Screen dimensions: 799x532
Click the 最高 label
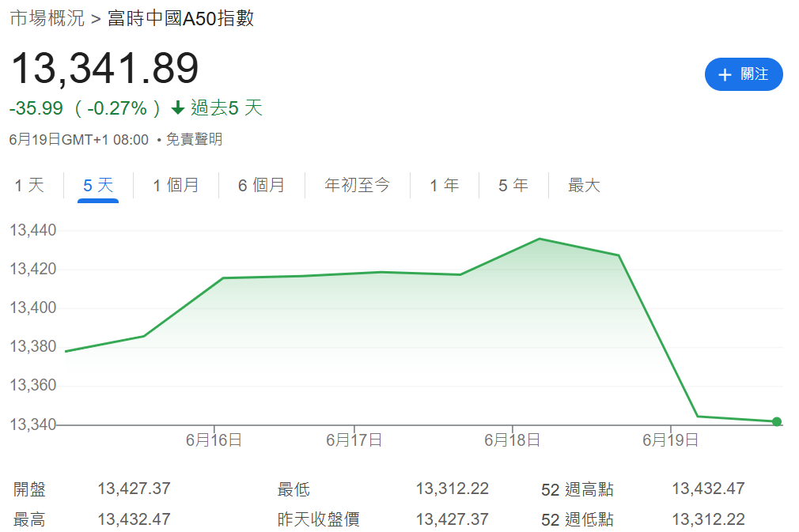point(29,520)
